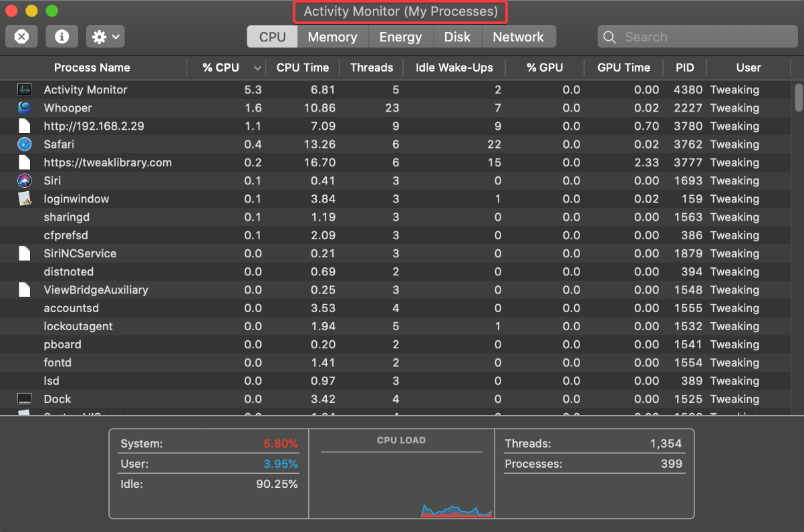Click PID 1693 in the Siri row

[x=688, y=180]
